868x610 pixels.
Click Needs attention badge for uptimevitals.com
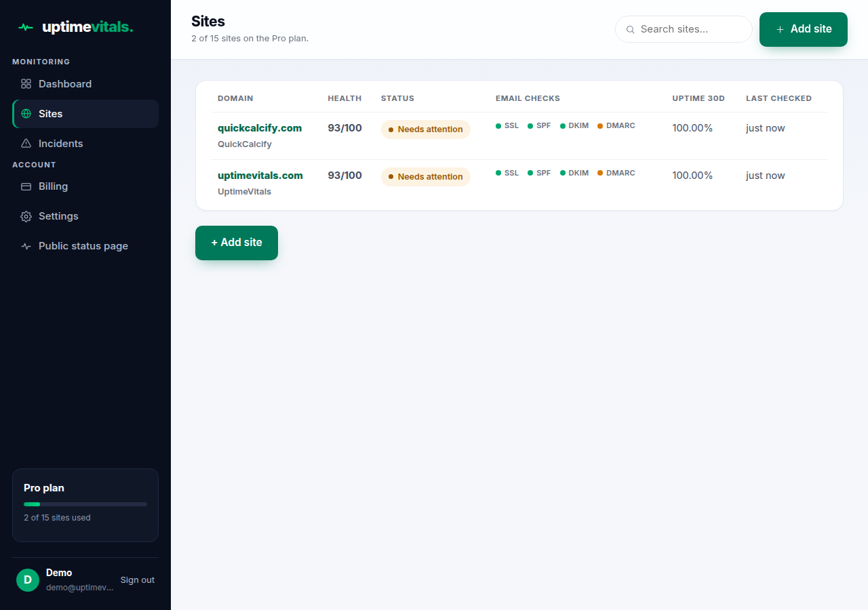(x=426, y=177)
